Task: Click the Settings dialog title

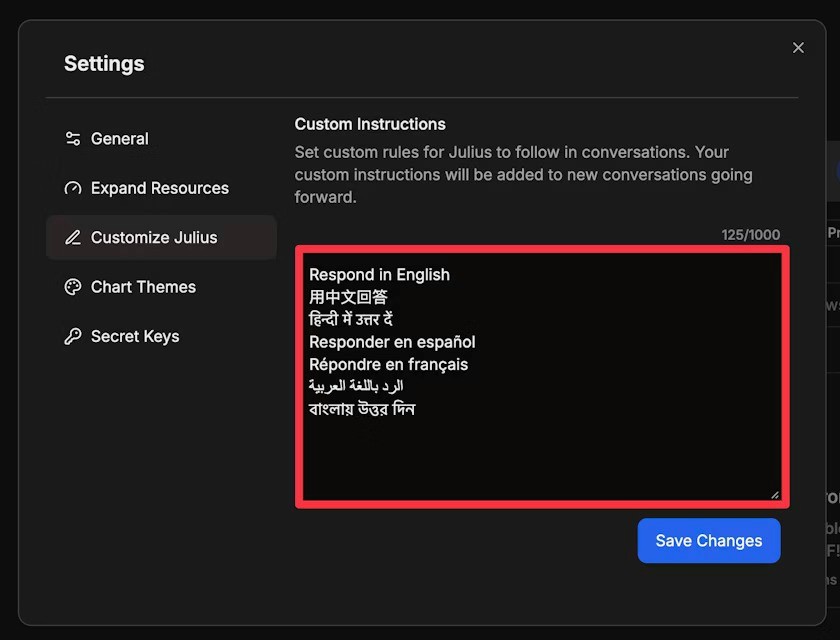Action: (x=104, y=63)
